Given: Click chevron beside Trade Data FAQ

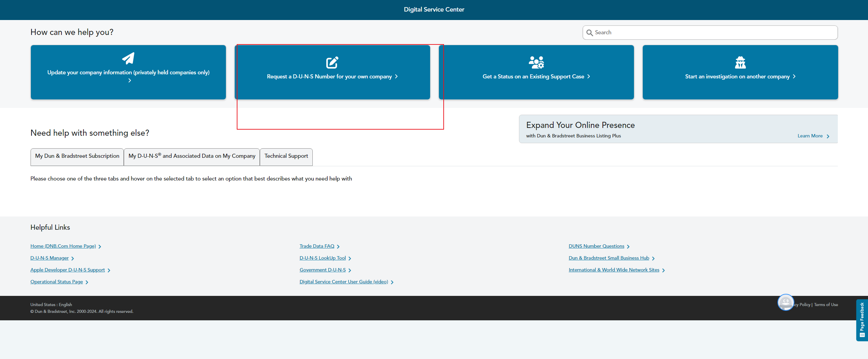Looking at the screenshot, I should tap(338, 246).
